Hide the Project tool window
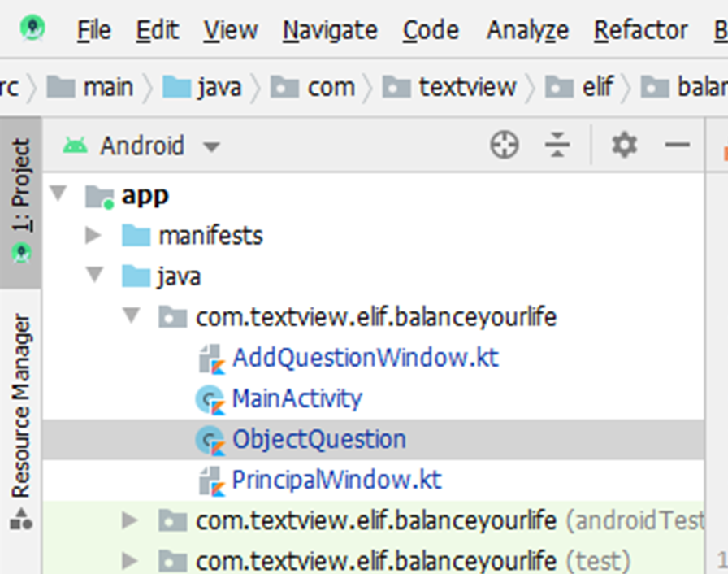 point(677,145)
